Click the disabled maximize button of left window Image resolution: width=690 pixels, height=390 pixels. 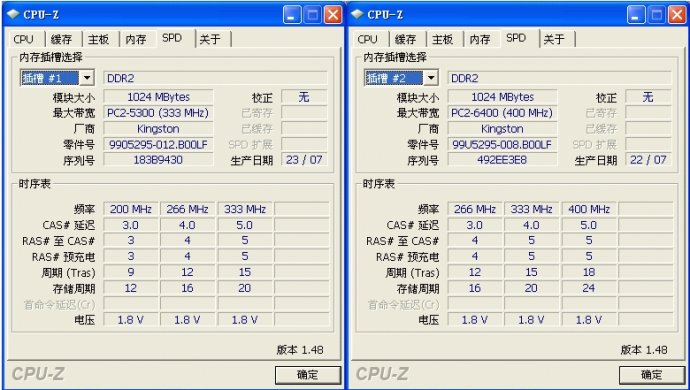pyautogui.click(x=312, y=15)
